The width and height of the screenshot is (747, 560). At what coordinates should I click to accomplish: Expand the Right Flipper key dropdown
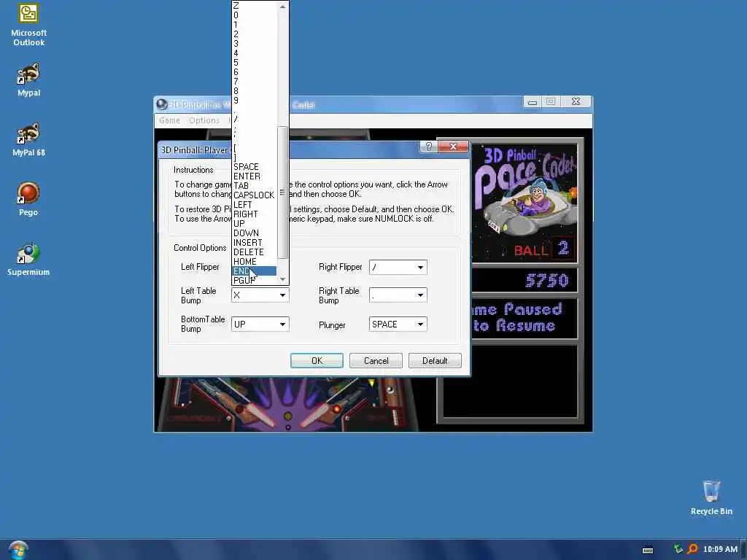point(420,267)
